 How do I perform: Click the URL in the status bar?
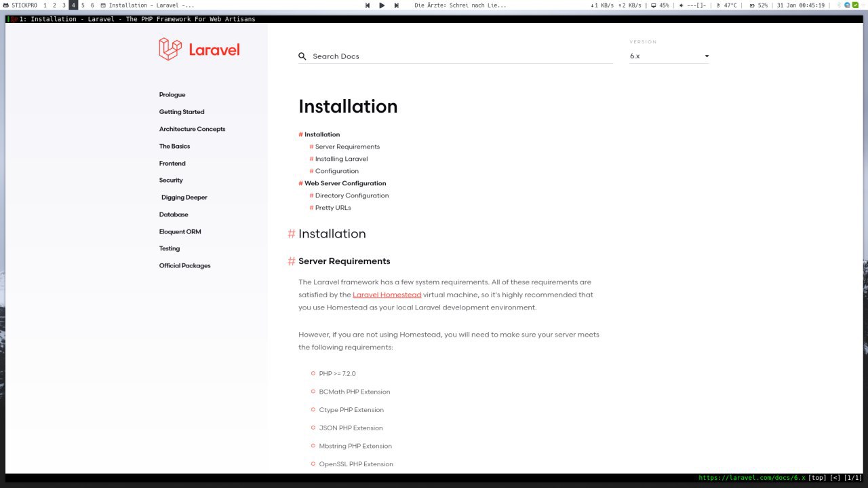click(752, 478)
